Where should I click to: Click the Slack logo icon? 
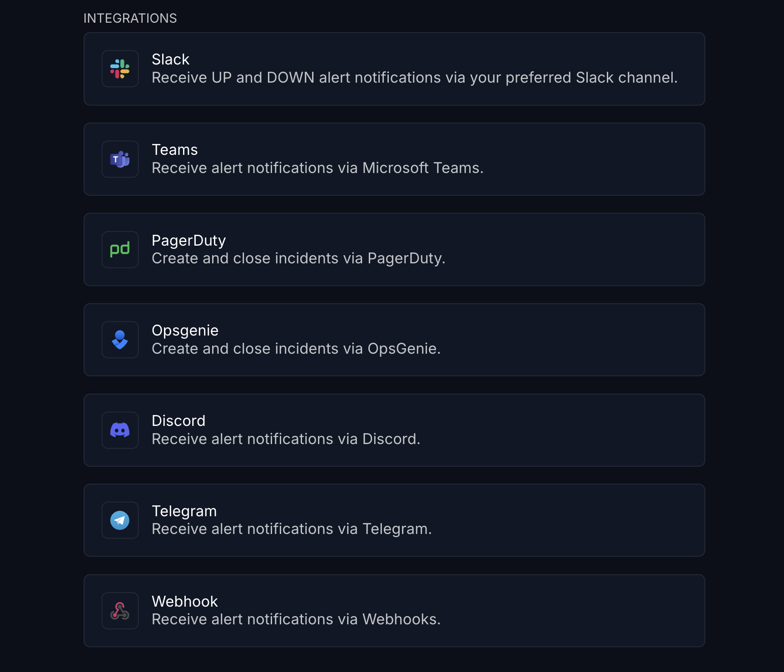120,69
